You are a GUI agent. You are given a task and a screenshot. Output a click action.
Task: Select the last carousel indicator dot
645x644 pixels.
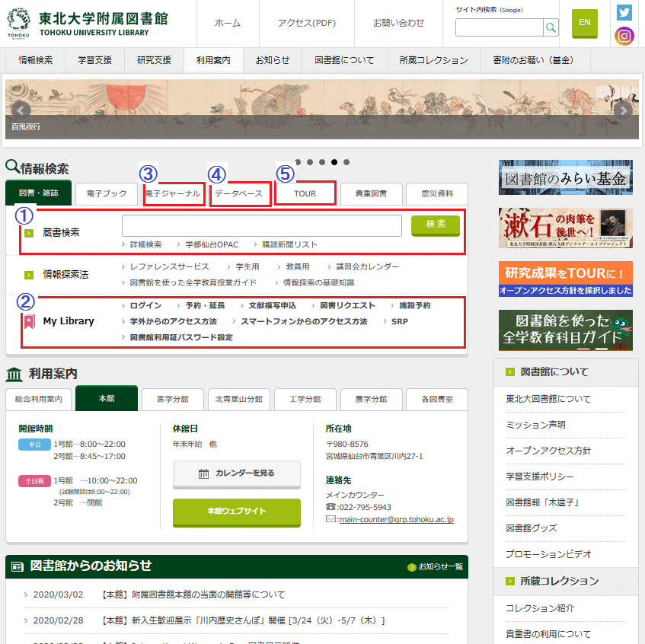pos(346,162)
